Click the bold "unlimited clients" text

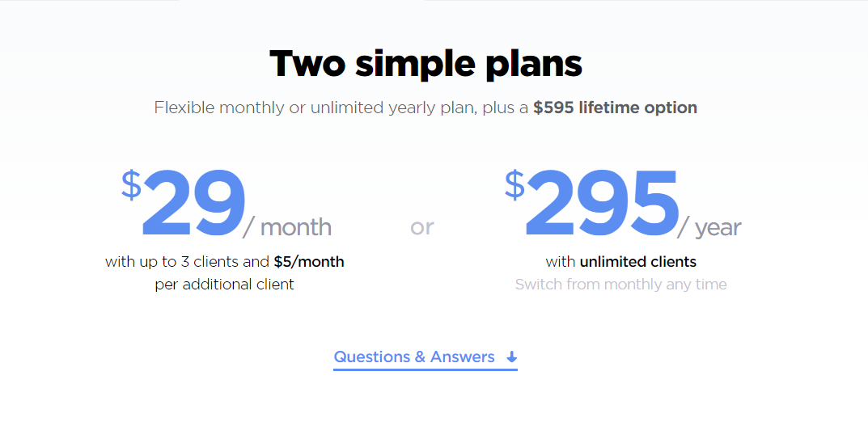(638, 262)
